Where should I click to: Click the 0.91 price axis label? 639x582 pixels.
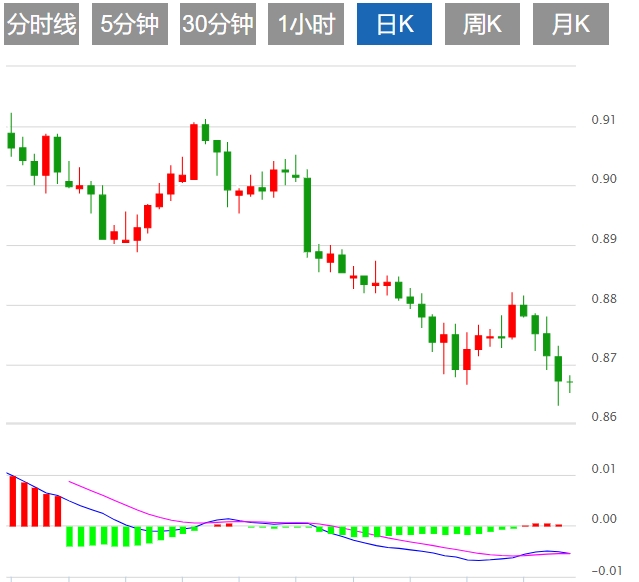pos(604,120)
